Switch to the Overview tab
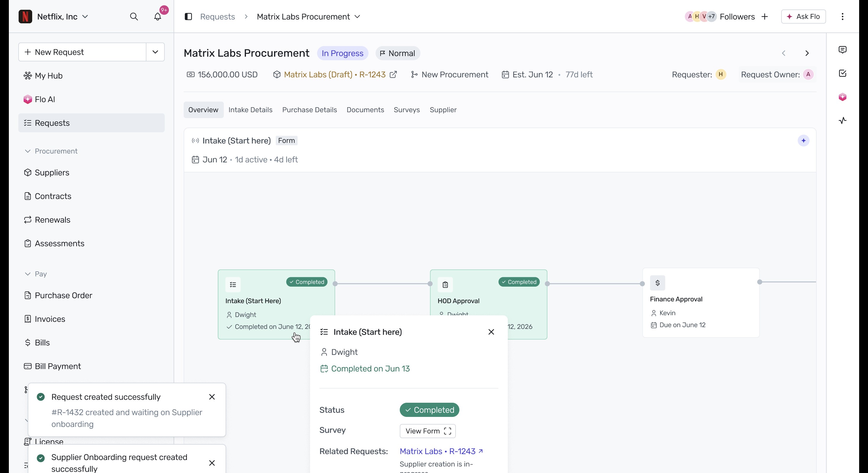868x473 pixels. pyautogui.click(x=203, y=110)
